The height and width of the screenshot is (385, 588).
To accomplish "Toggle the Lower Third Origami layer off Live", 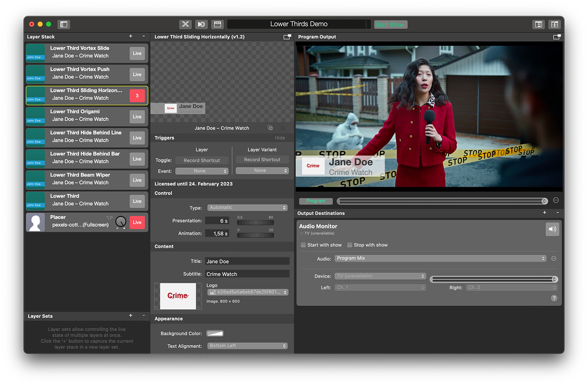I will tap(137, 116).
